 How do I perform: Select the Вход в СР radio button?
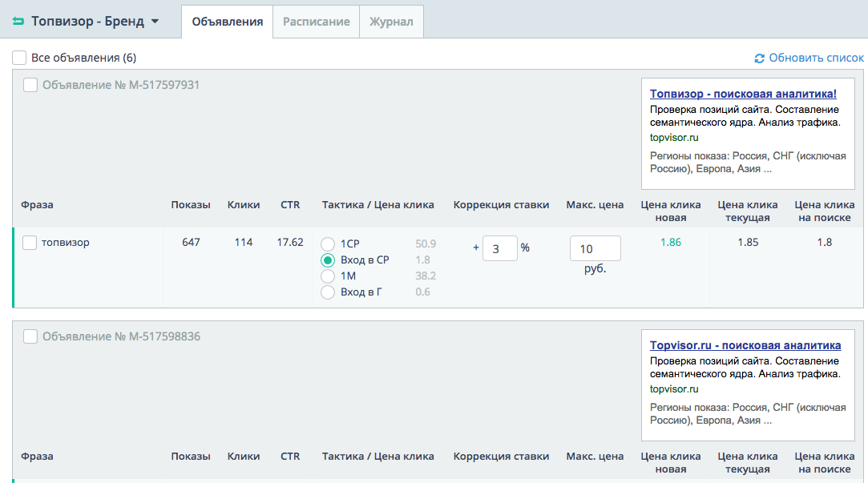(328, 260)
